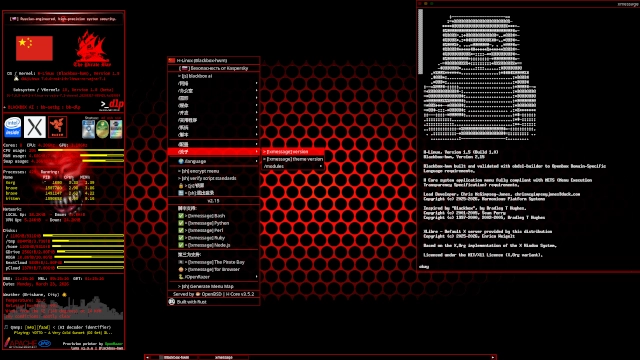Image resolution: width=640 pixels, height=360 pixels.
Task: Click The Pirate Bay ship logo
Action: pyautogui.click(x=92, y=48)
